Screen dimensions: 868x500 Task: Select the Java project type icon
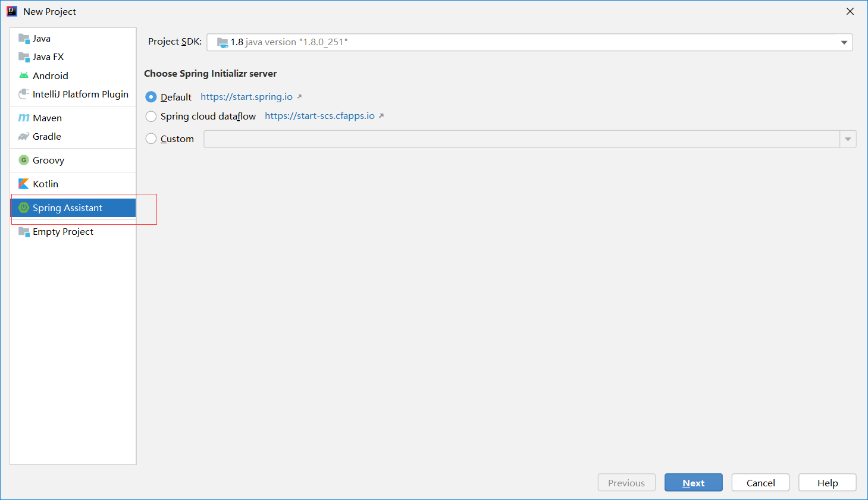(24, 39)
